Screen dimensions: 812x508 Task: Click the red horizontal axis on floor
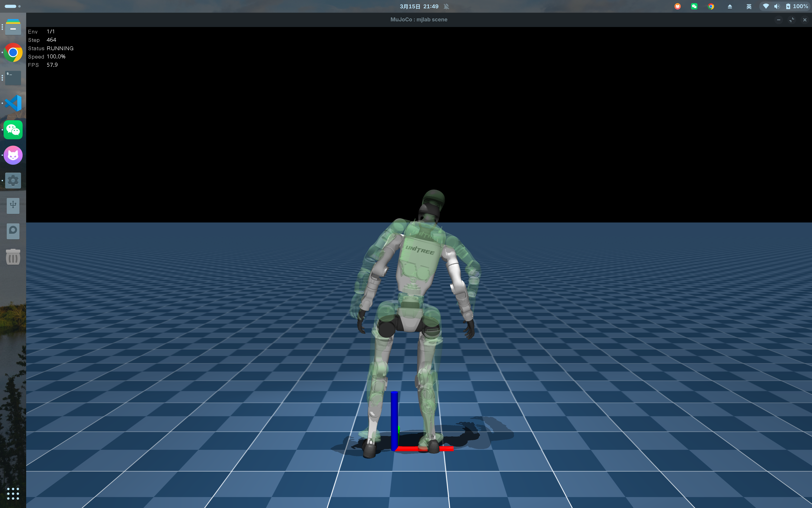424,448
